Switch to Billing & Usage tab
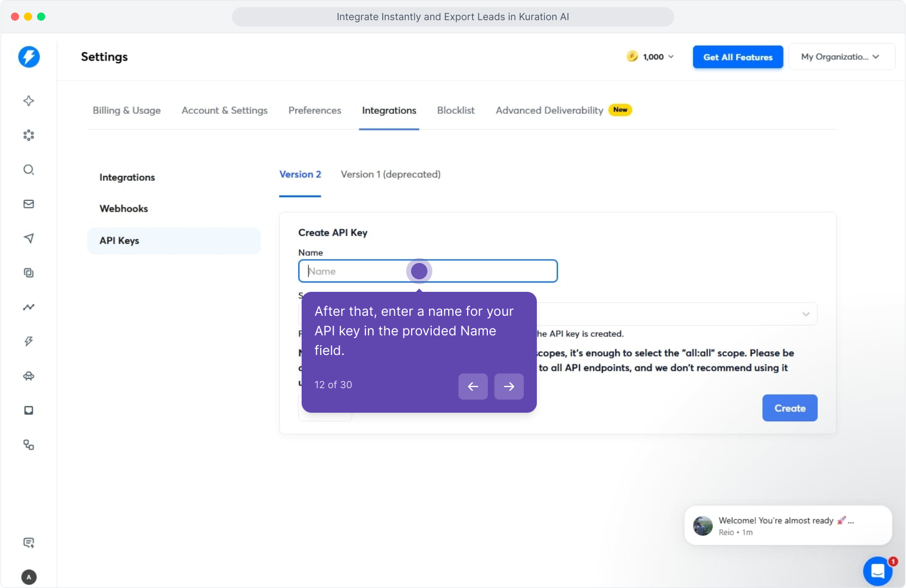 [x=127, y=111]
